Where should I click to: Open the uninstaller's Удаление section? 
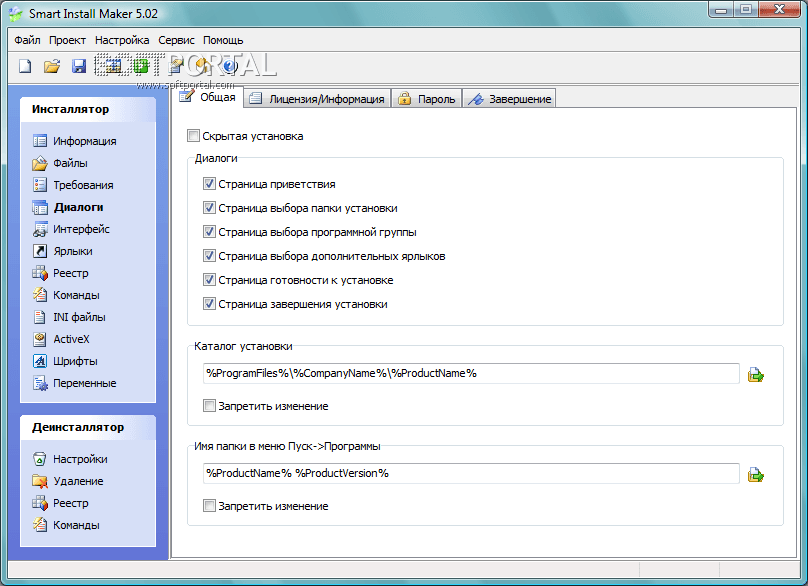click(68, 481)
